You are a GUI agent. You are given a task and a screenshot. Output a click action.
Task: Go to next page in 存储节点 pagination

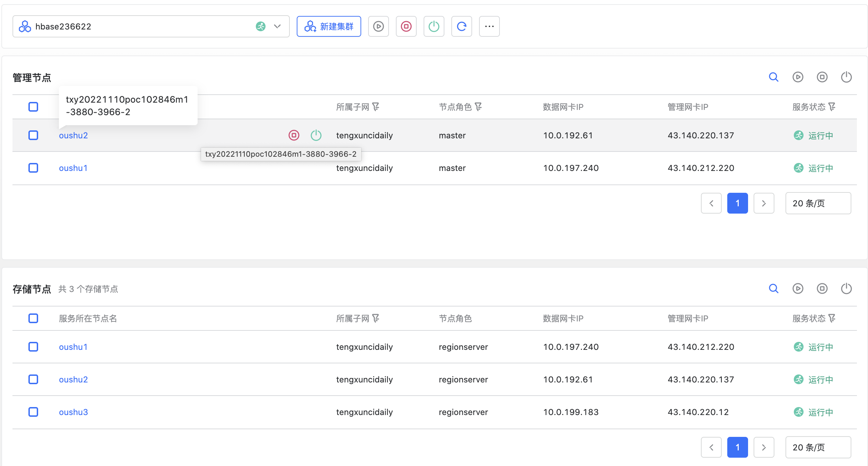pos(764,447)
